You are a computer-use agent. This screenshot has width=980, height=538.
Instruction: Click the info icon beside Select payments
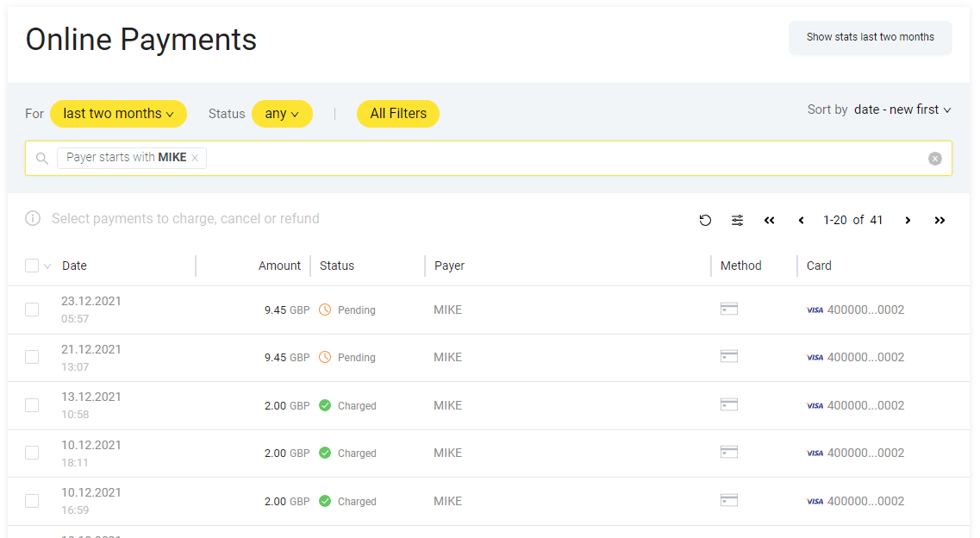pyautogui.click(x=33, y=218)
